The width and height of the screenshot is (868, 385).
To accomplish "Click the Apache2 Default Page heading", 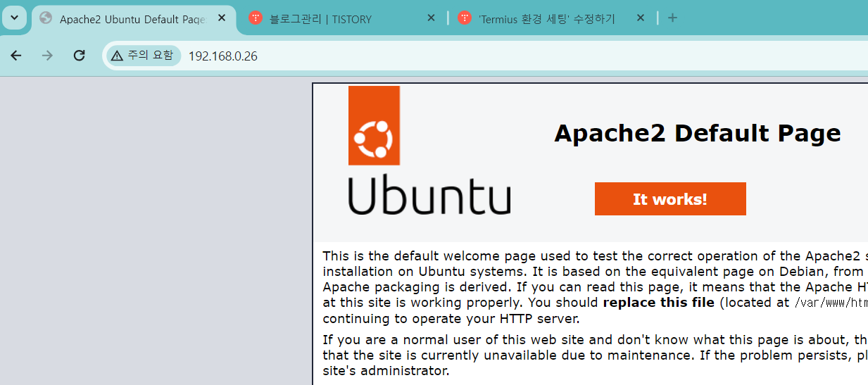I will tap(698, 133).
